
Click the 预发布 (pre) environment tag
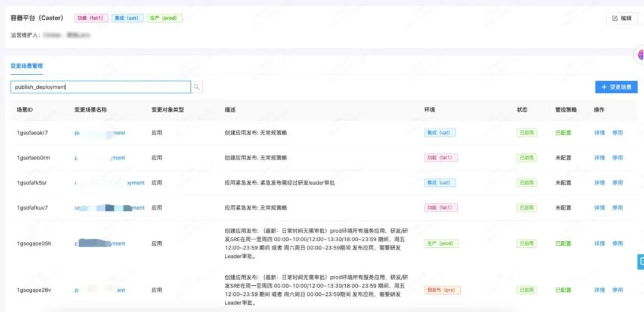tap(442, 290)
